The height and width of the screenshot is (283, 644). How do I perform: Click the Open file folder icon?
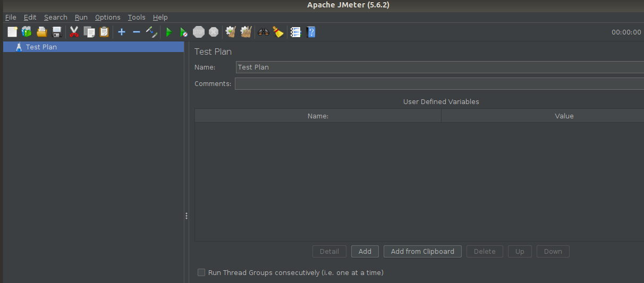tap(42, 32)
